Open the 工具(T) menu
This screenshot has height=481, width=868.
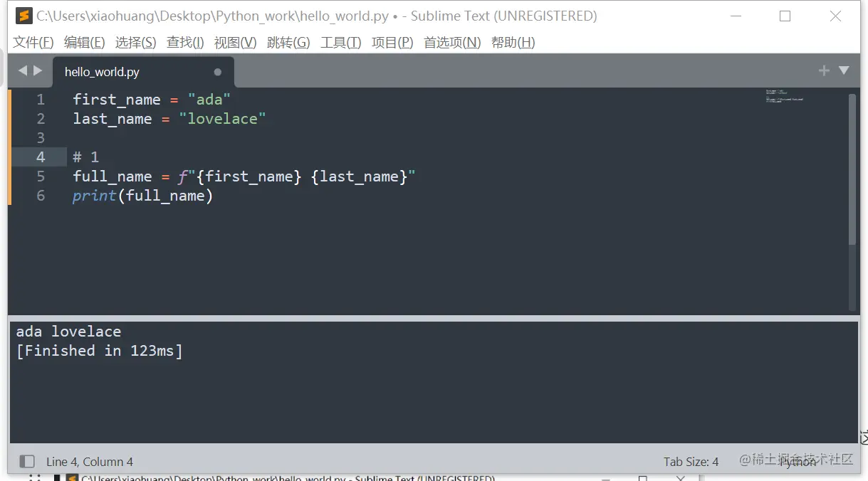click(x=341, y=43)
